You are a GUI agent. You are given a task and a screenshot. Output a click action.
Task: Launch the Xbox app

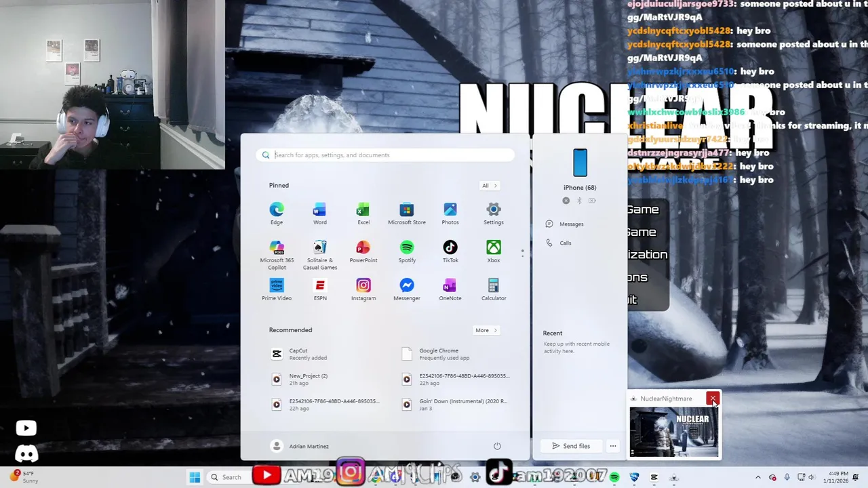point(494,251)
